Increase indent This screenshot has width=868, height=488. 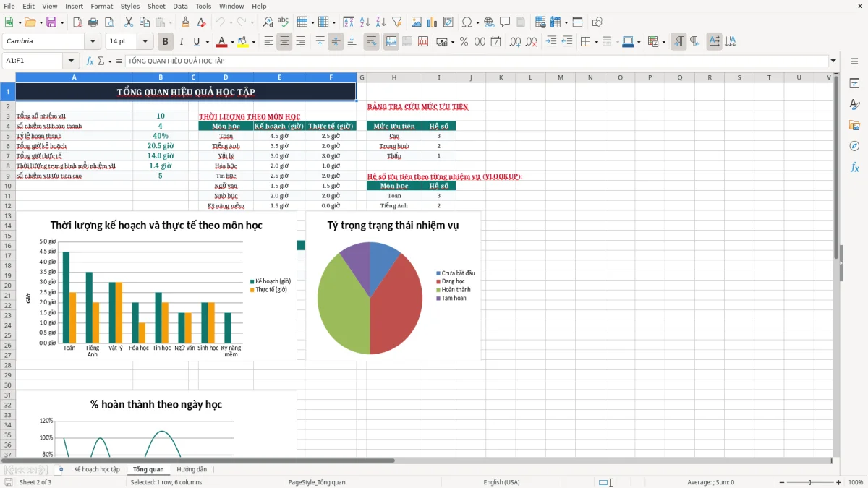551,42
